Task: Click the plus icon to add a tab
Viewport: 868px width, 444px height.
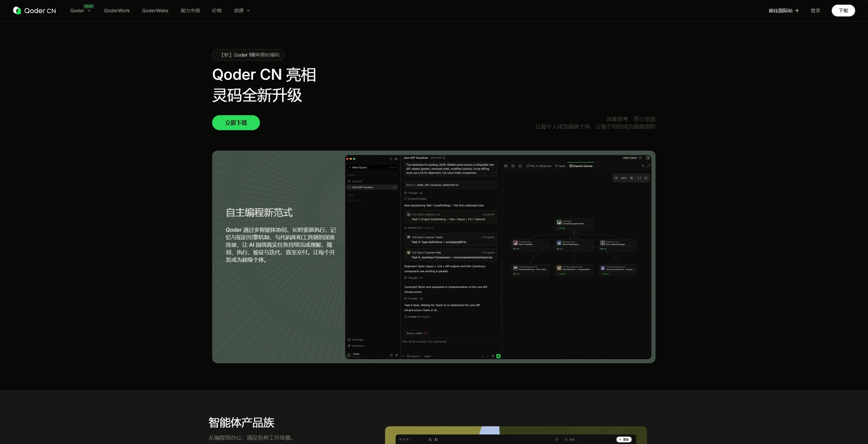Action: click(x=643, y=166)
